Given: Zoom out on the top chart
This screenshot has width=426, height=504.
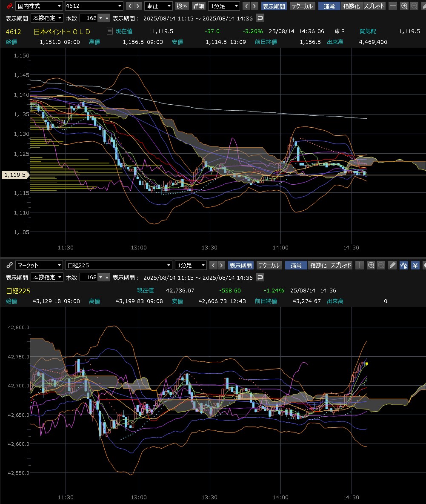Looking at the screenshot, I should [415, 6].
